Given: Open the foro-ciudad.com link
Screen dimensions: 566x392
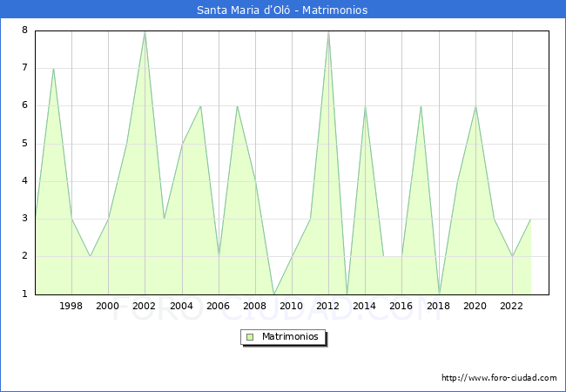Looking at the screenshot, I should pos(499,378).
